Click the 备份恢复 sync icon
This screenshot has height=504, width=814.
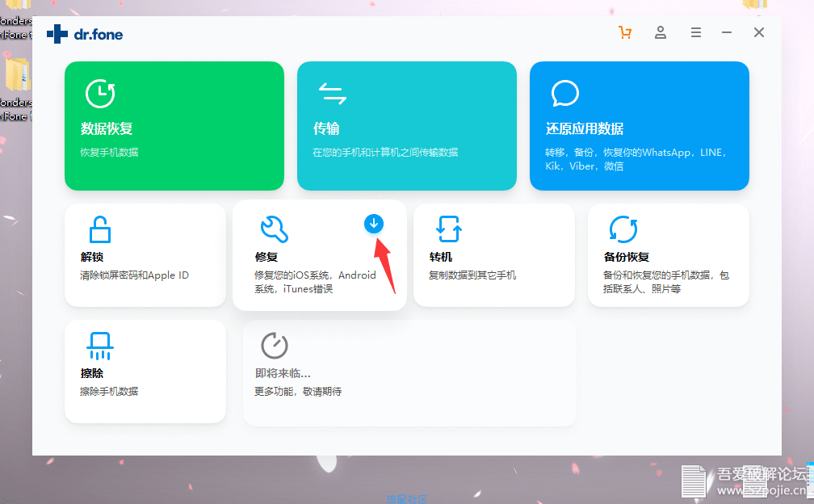pyautogui.click(x=623, y=229)
